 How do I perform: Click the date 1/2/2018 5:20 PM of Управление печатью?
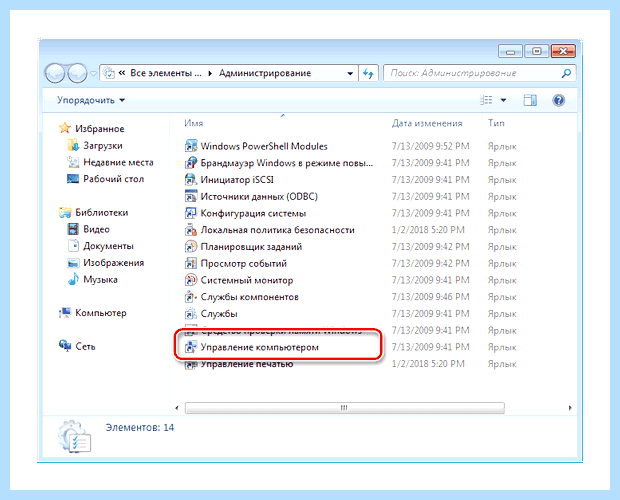coord(428,364)
